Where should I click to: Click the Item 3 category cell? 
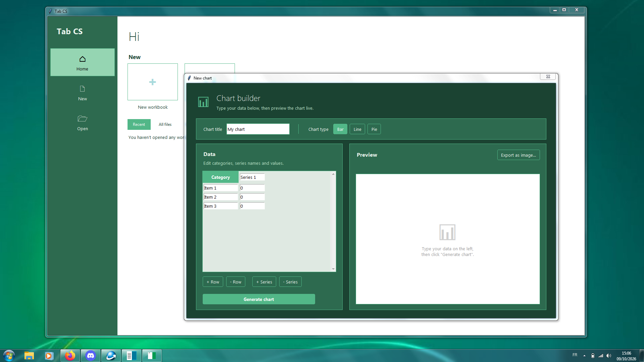tap(220, 206)
